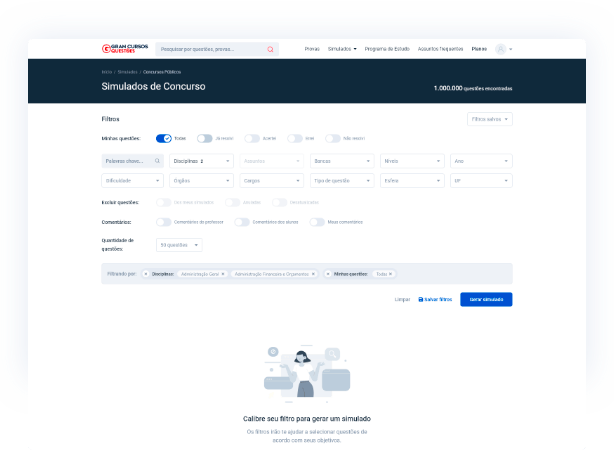Enable the Comentários dos alunos toggle

tap(241, 222)
